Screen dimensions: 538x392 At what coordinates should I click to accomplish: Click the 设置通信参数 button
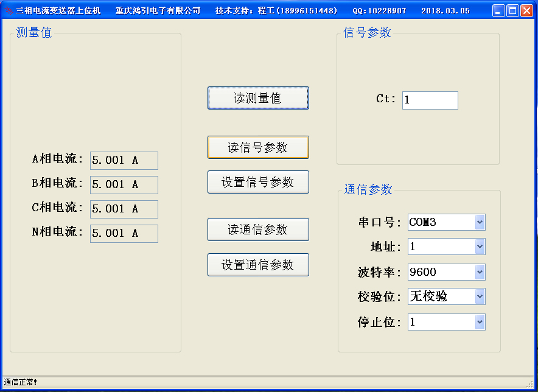click(258, 265)
